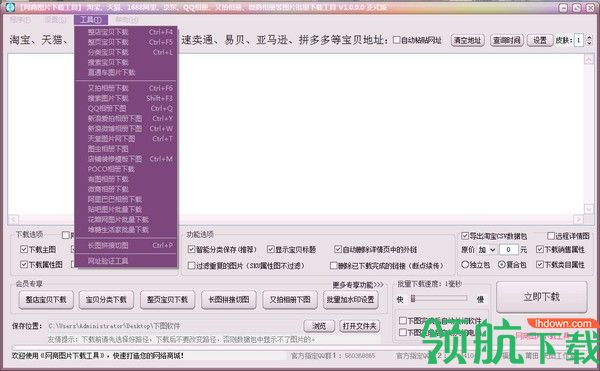The width and height of the screenshot is (600, 371).
Task: Choose 阿里巴巴相册下载 menu entry
Action: click(x=126, y=199)
